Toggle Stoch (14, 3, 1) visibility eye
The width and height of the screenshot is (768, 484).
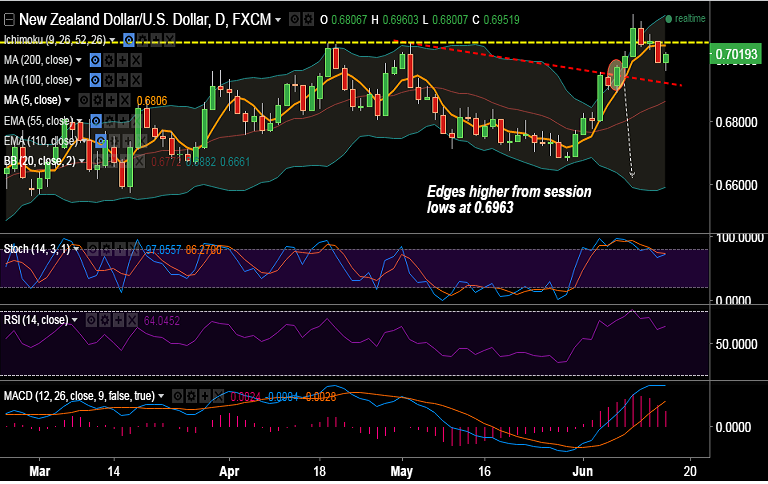click(x=93, y=249)
